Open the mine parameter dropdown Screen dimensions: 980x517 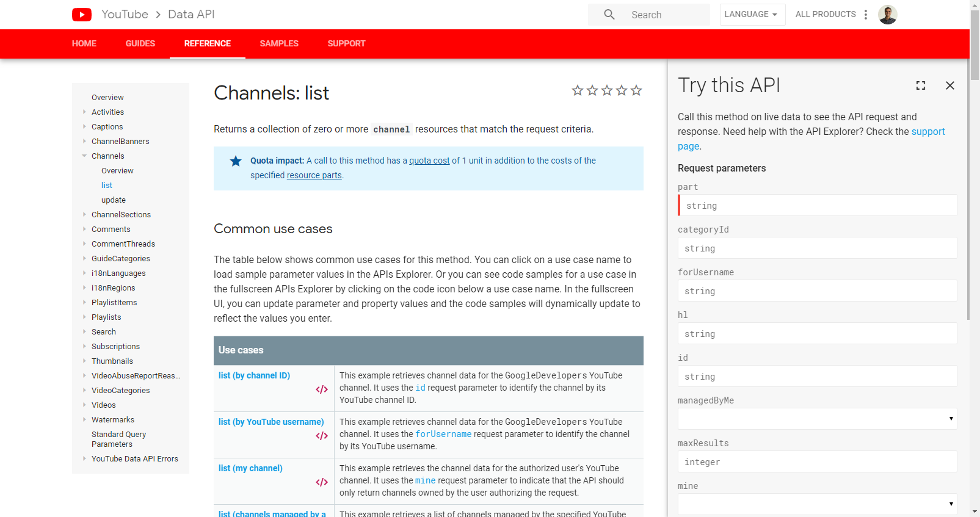coord(817,504)
